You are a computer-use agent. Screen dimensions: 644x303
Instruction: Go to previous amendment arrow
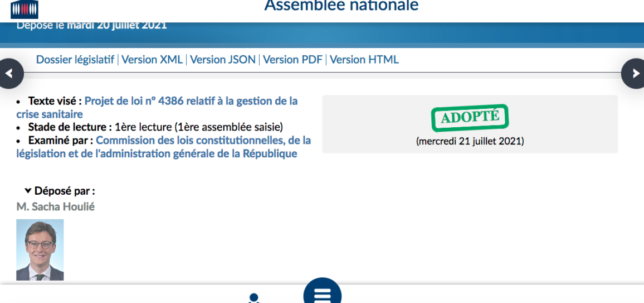[x=9, y=74]
